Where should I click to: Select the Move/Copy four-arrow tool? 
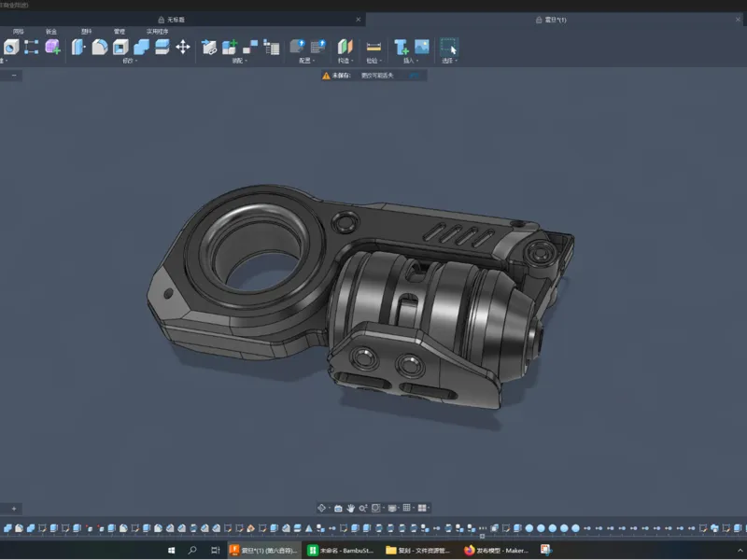(183, 47)
